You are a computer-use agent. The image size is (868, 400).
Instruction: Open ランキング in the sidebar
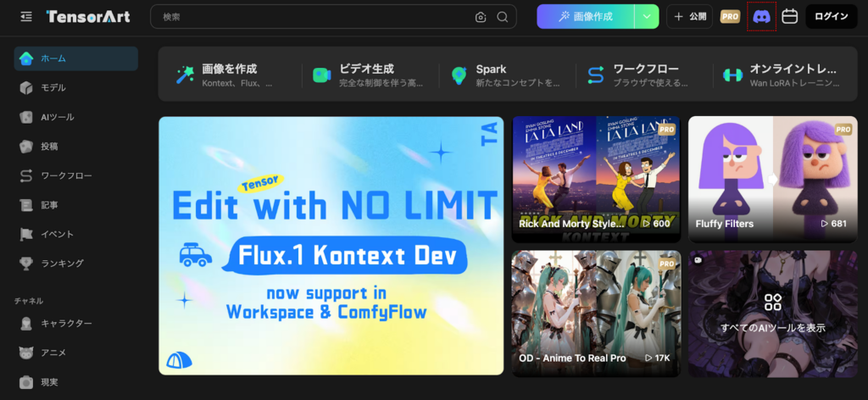pos(75,264)
